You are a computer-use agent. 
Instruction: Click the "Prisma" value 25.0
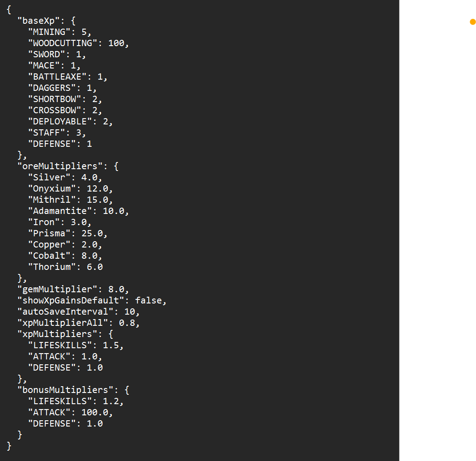tap(92, 233)
